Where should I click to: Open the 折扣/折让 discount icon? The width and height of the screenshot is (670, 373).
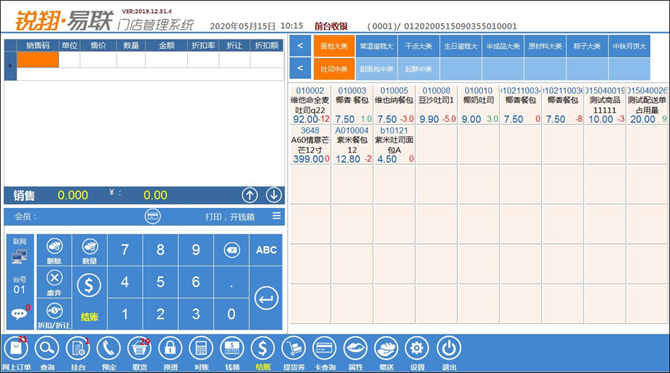pyautogui.click(x=54, y=314)
